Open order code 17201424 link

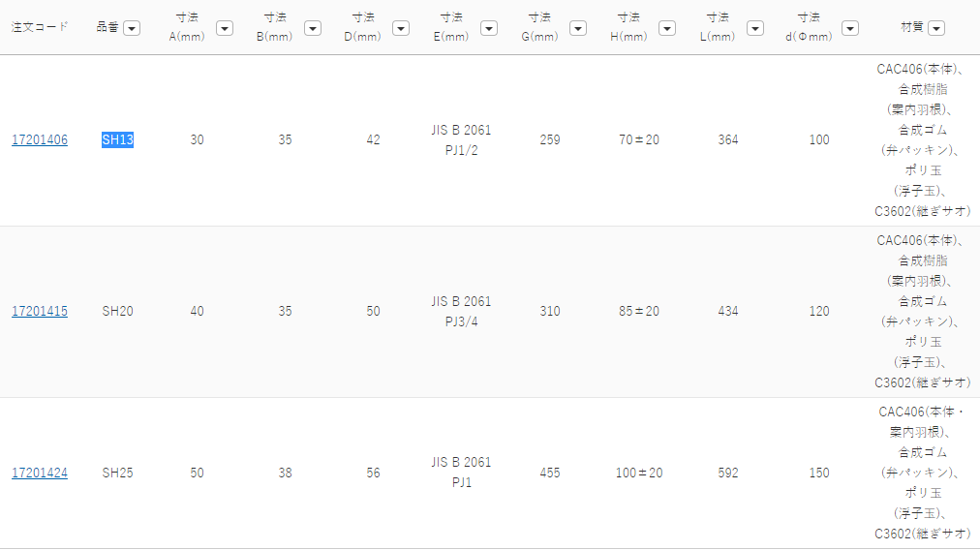[40, 474]
